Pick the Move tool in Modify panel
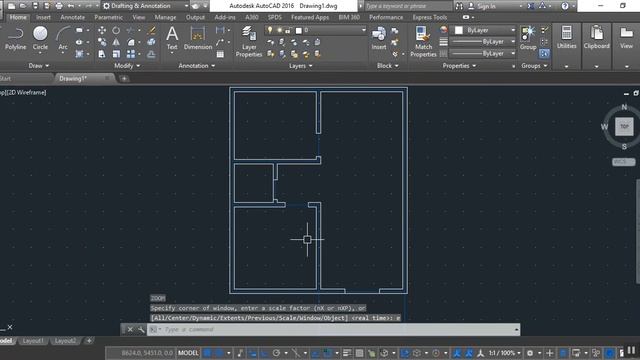The width and height of the screenshot is (640, 360). (x=102, y=30)
